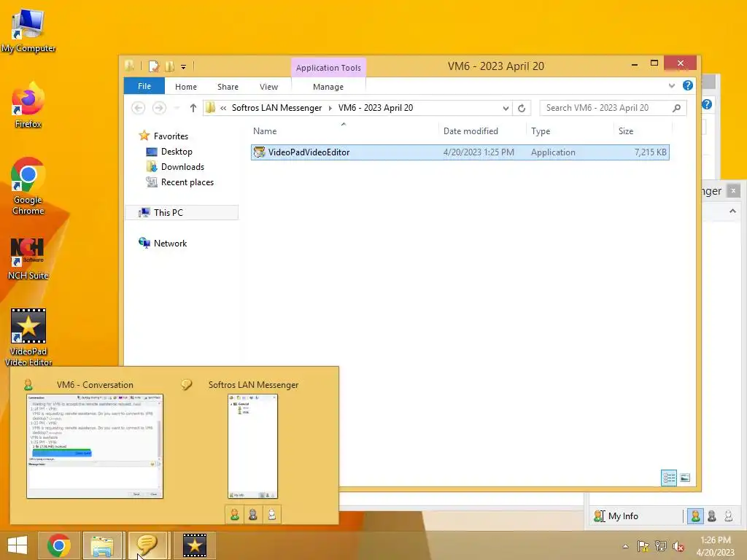The image size is (747, 560).
Task: Sort files by Size column
Action: [626, 131]
